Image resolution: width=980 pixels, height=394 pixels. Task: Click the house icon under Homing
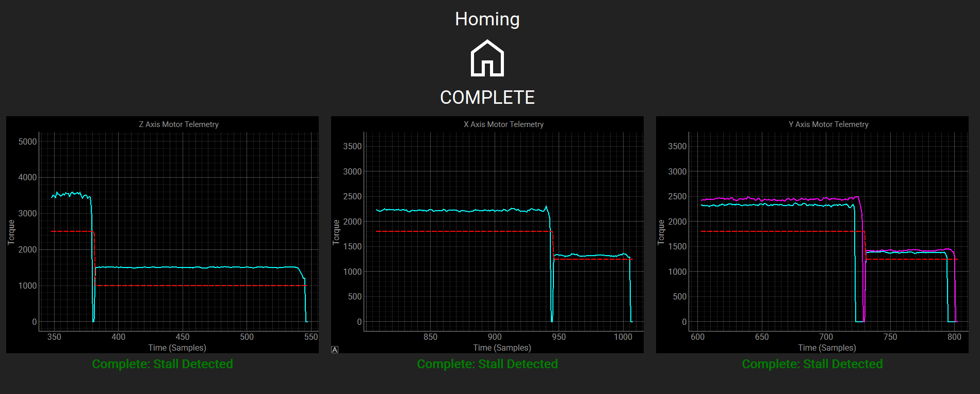click(487, 58)
